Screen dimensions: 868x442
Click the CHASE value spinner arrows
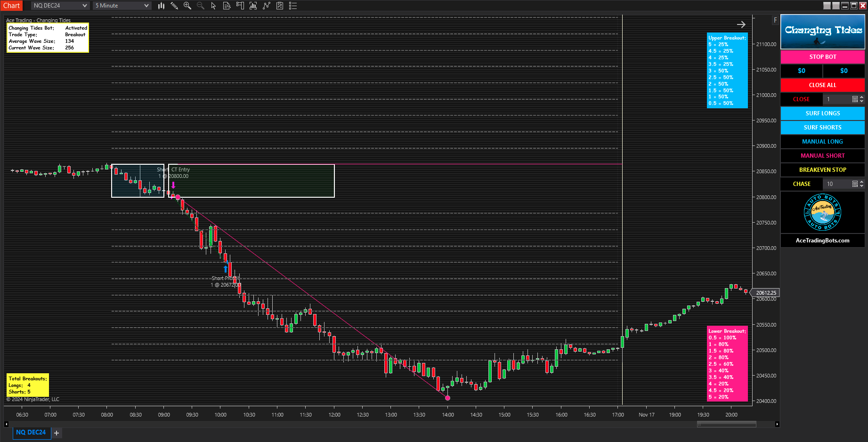(862, 184)
